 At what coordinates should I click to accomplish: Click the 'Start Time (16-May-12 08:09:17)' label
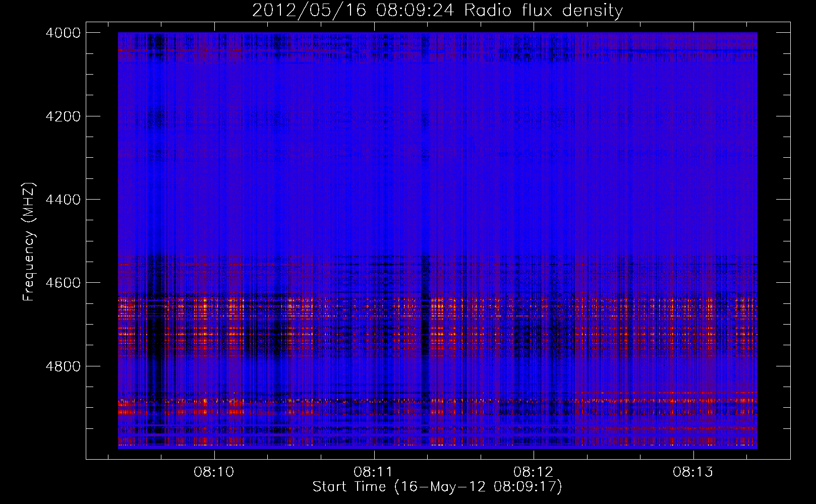pos(437,487)
